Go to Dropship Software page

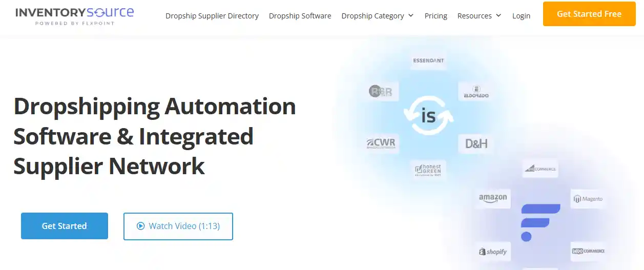[300, 16]
